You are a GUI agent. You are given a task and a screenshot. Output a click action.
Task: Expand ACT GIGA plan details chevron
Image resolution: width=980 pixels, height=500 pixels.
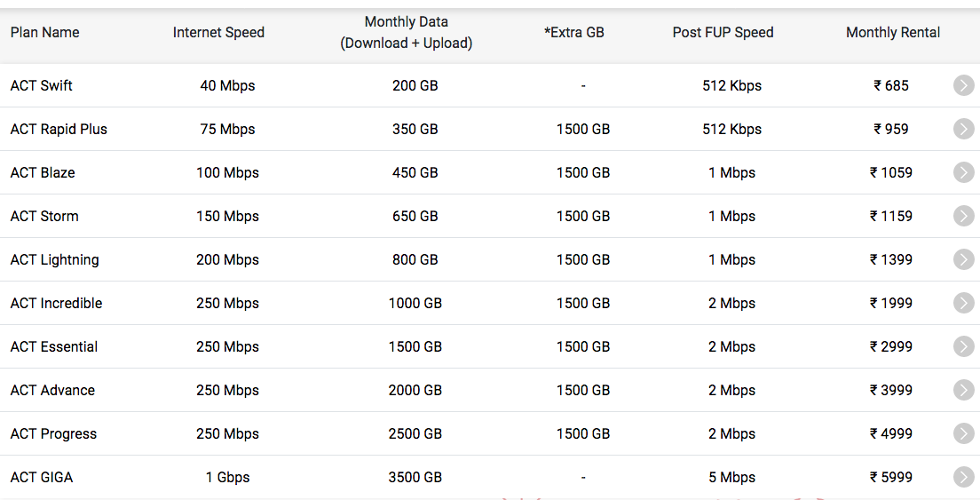964,477
